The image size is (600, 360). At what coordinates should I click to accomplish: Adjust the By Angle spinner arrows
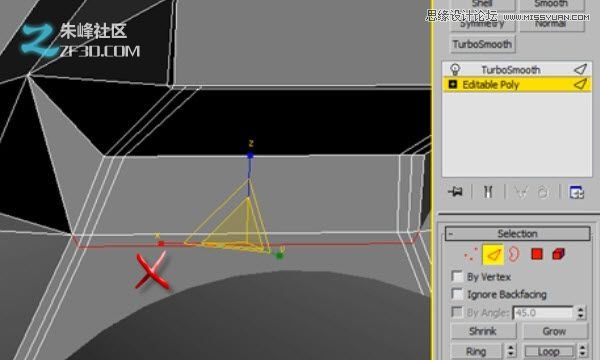coord(581,313)
